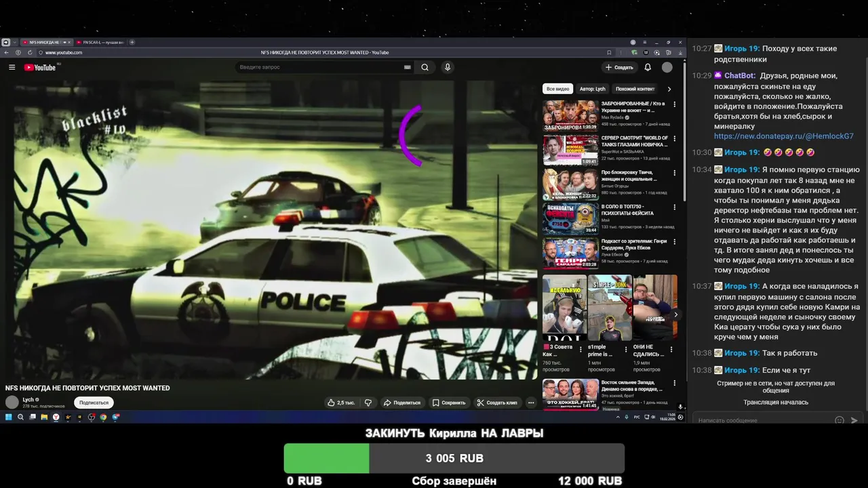The image size is (868, 488).
Task: Open options for 3 Совета Как short
Action: tap(580, 350)
